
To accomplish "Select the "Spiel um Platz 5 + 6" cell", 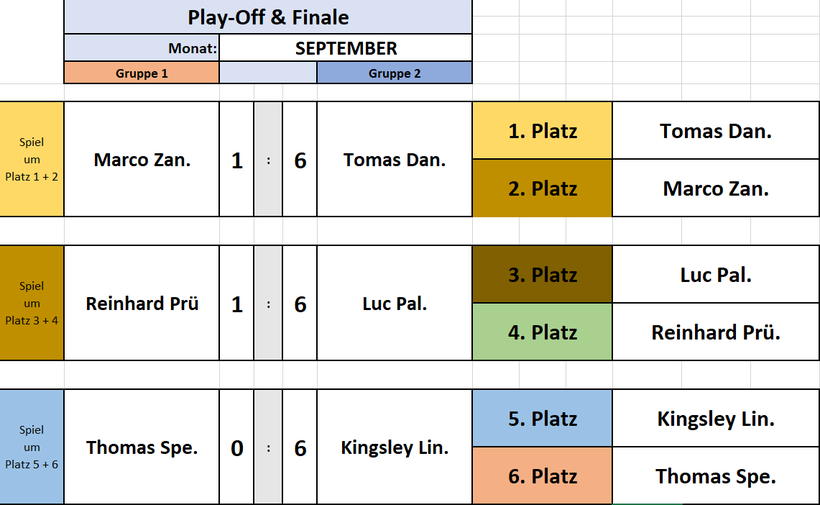I will 32,447.
